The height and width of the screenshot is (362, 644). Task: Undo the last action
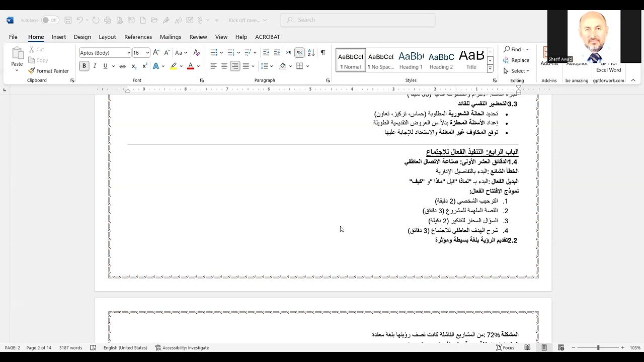tap(79, 20)
